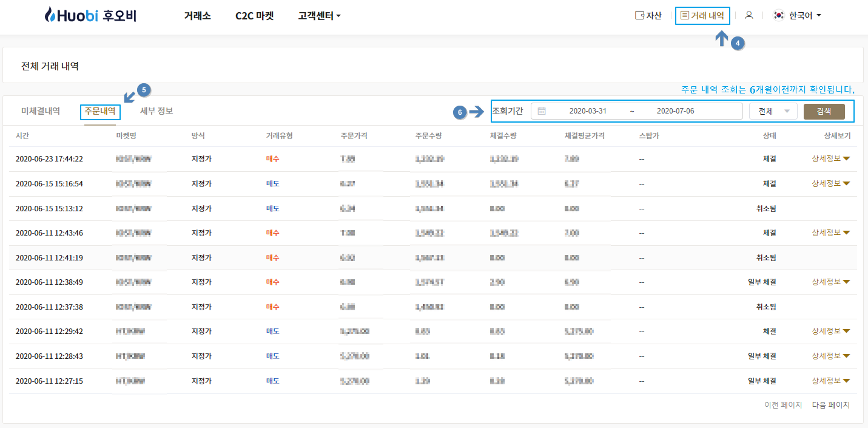Switch to 미체결내역 tab
The width and height of the screenshot is (868, 428).
tap(41, 111)
